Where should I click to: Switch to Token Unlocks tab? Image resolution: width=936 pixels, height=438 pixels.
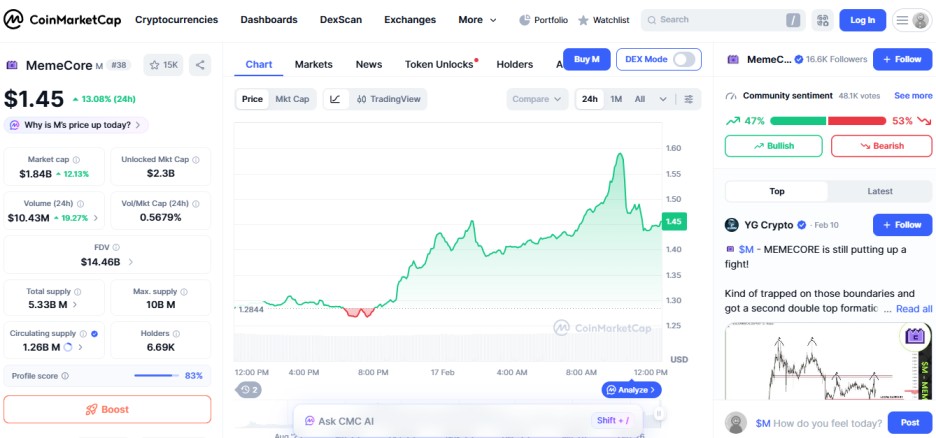click(440, 64)
